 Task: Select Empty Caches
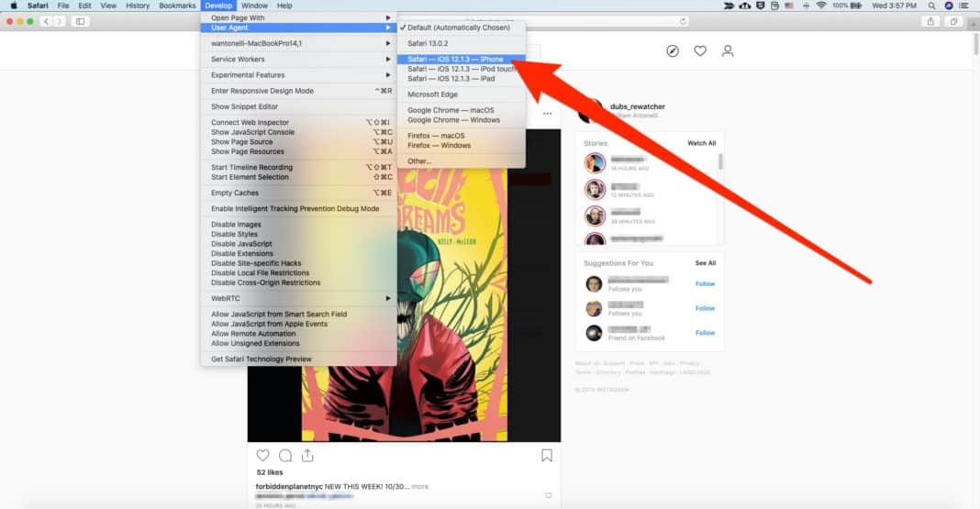tap(299, 193)
